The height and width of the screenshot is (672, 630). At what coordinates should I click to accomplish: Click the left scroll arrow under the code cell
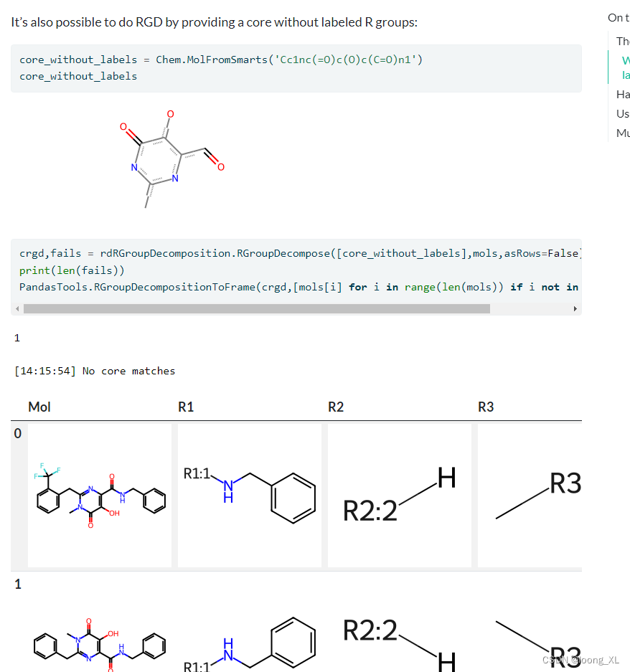(17, 308)
